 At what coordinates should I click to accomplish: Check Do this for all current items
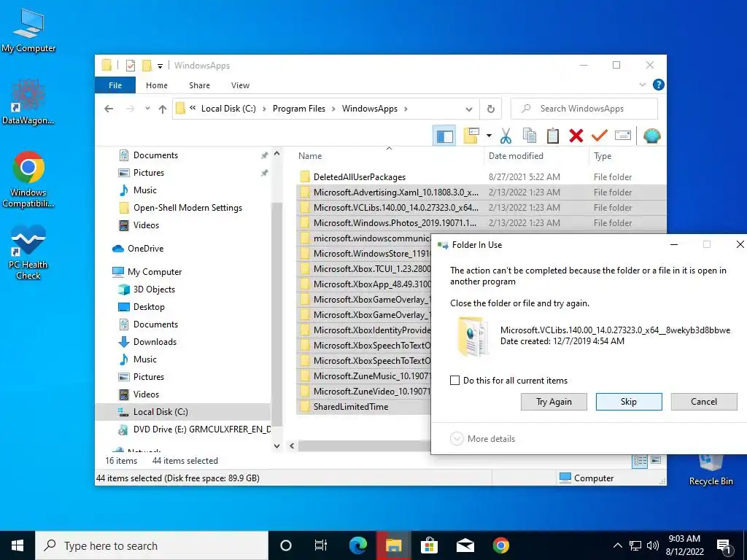click(x=455, y=381)
